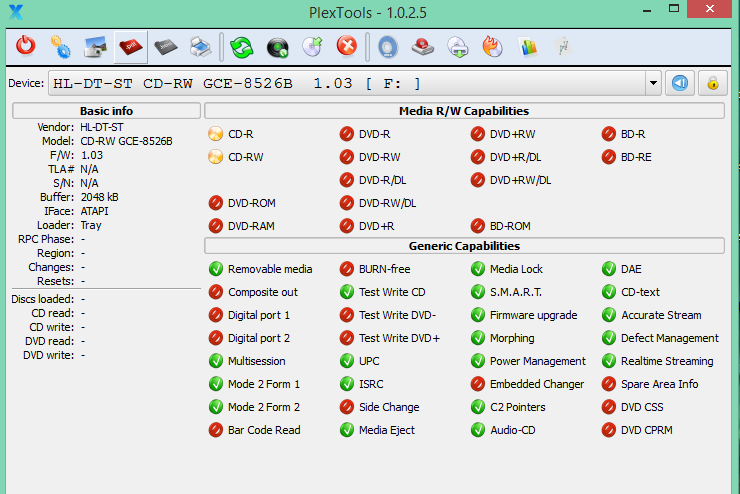Click the BURN-free red status icon
This screenshot has height=494, width=740.
coord(347,269)
